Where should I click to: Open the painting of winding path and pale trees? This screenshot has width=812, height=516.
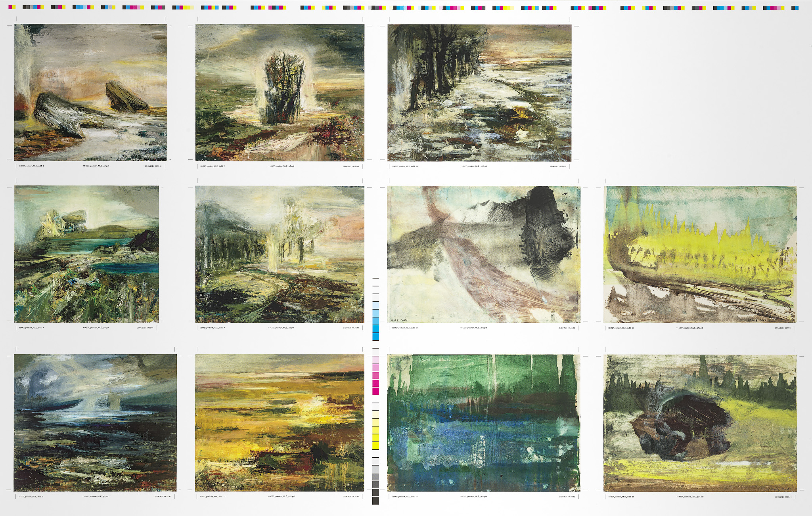(280, 254)
